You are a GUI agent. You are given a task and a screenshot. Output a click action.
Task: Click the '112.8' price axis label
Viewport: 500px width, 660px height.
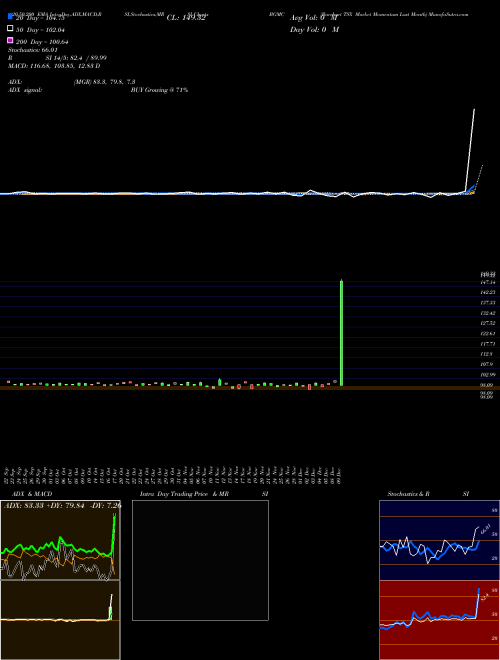point(487,354)
